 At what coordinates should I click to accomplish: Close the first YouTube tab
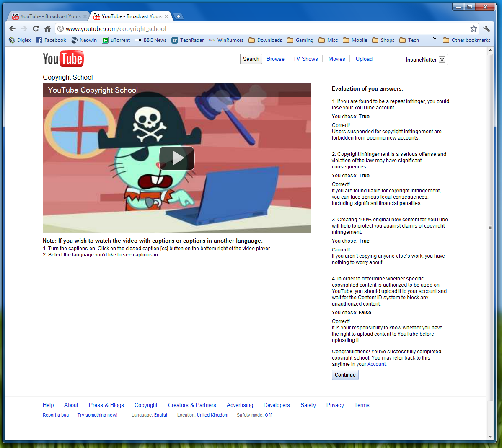(x=85, y=16)
